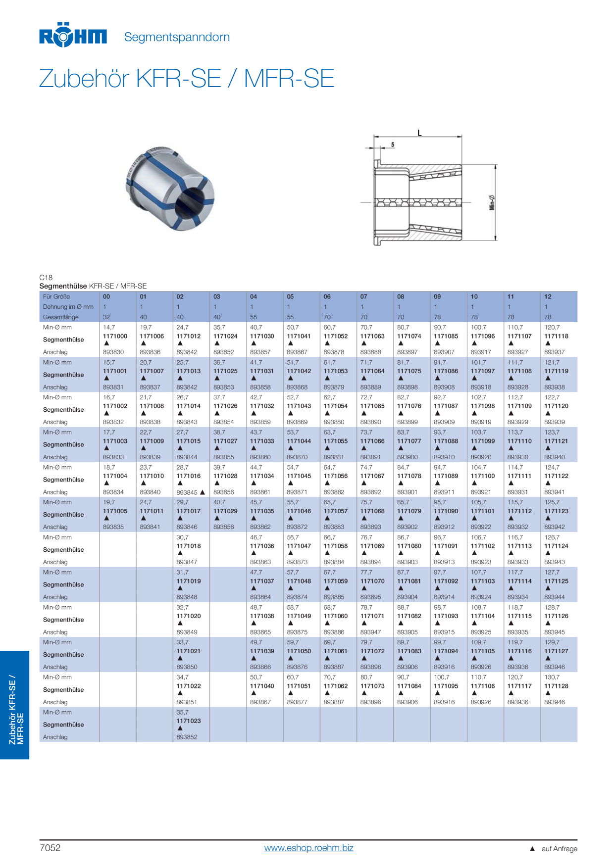Click Anschlag number 893852 in the last row
The image size is (614, 868).
click(187, 737)
